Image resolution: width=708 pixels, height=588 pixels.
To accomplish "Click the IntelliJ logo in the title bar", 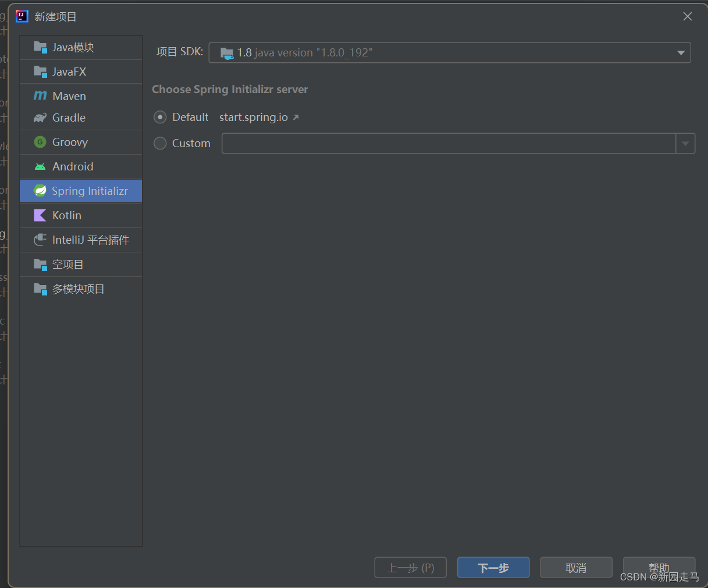I will pos(22,16).
